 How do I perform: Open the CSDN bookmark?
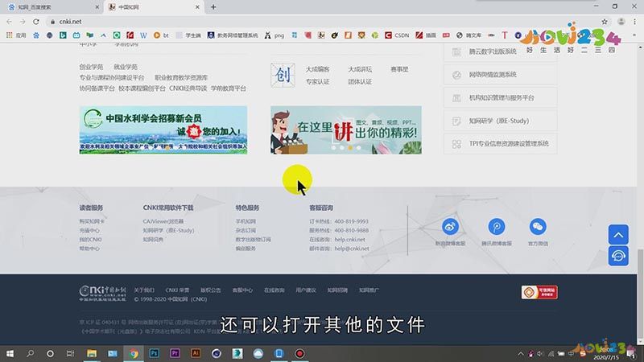(397, 35)
